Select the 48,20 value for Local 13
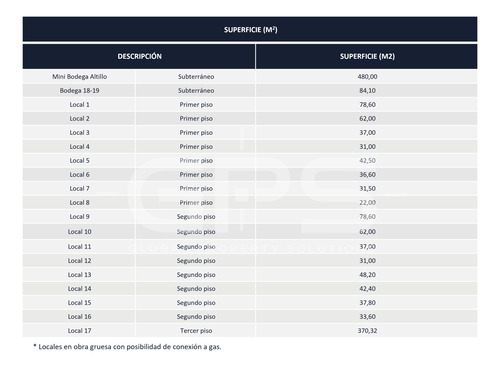The height and width of the screenshot is (367, 500). (x=367, y=275)
